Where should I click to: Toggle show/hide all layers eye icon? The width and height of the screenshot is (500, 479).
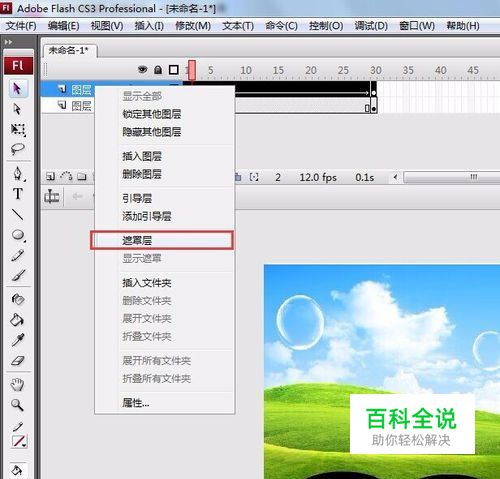tap(143, 69)
